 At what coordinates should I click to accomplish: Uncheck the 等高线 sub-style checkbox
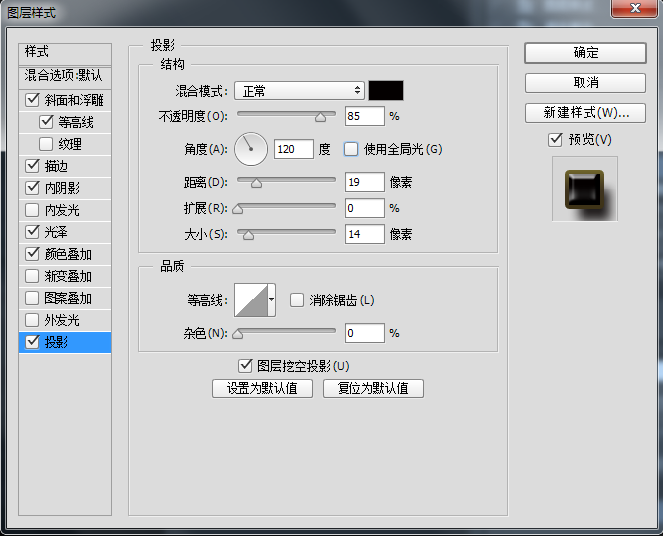46,122
